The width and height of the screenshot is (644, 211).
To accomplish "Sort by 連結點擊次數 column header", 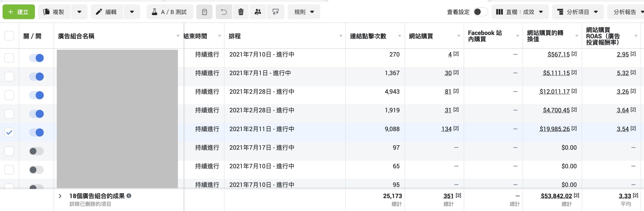I will click(368, 36).
